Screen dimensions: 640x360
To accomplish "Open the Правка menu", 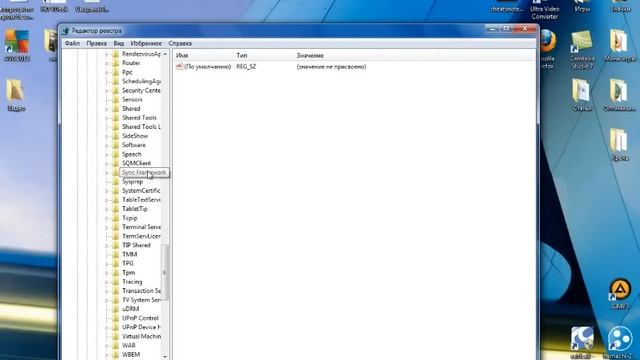I will point(96,43).
